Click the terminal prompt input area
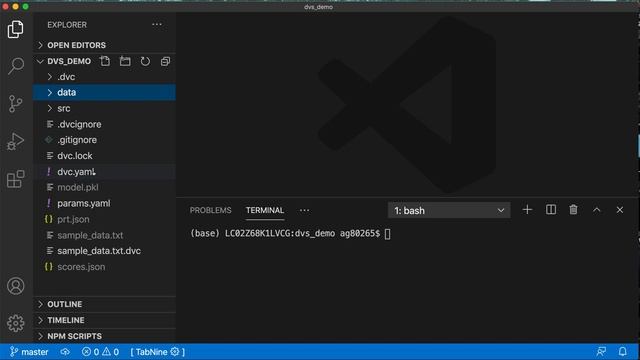640x360 pixels. [x=387, y=233]
